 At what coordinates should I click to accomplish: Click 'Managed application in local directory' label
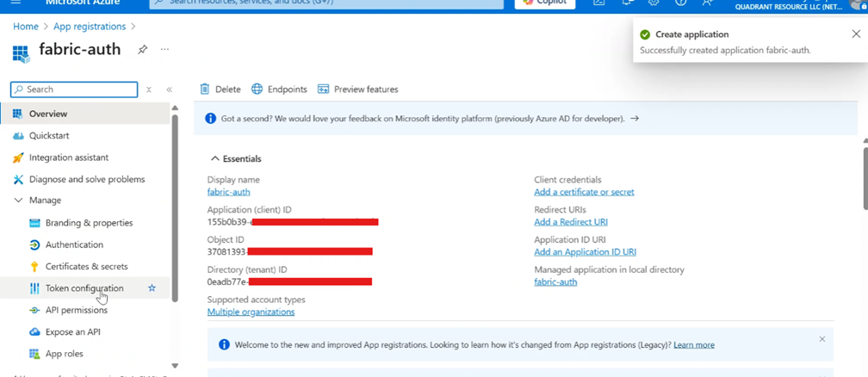tap(610, 269)
